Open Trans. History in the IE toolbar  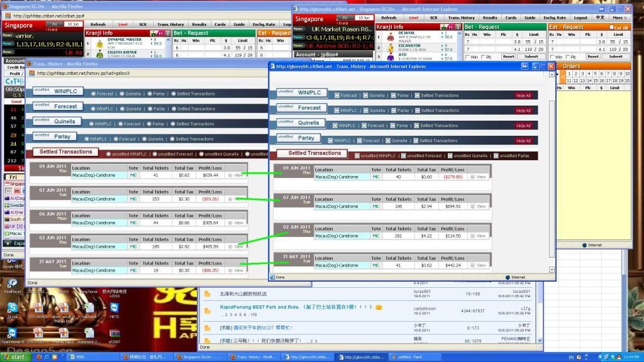(x=461, y=18)
